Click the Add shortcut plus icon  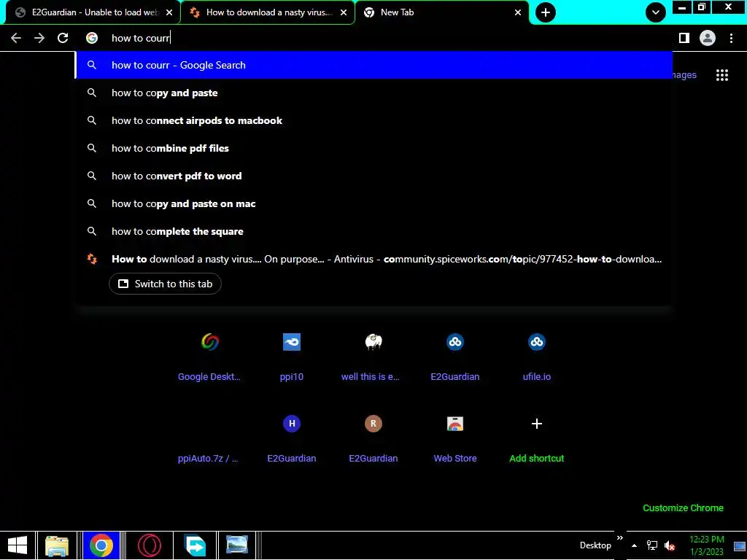537,424
